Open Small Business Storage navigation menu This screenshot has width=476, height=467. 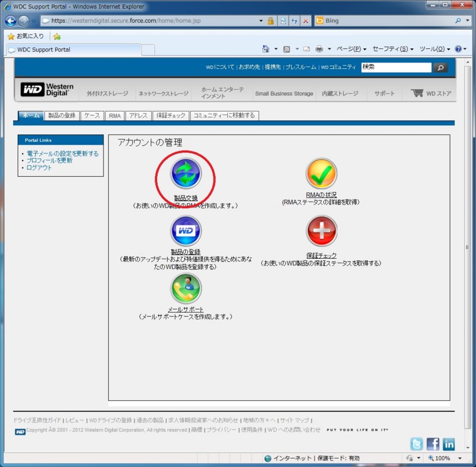tap(284, 93)
